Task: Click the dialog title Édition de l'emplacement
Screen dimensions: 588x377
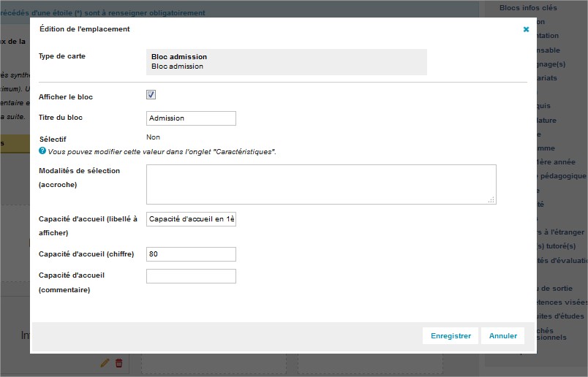Action: click(x=85, y=28)
